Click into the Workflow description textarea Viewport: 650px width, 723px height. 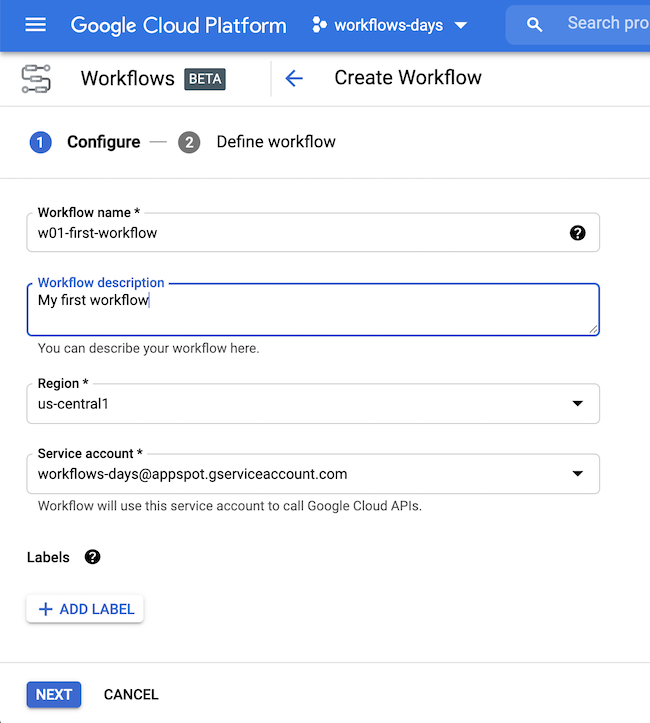[x=313, y=309]
